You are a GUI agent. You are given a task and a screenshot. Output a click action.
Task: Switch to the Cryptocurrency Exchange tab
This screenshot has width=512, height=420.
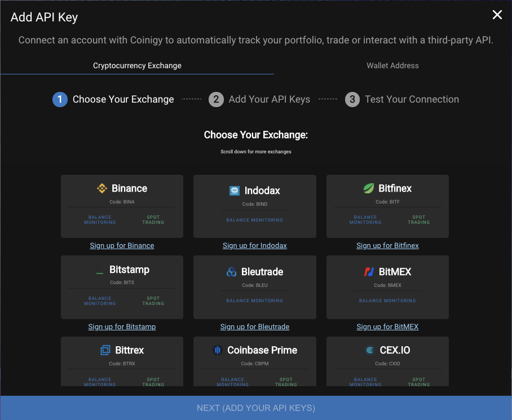coord(137,65)
